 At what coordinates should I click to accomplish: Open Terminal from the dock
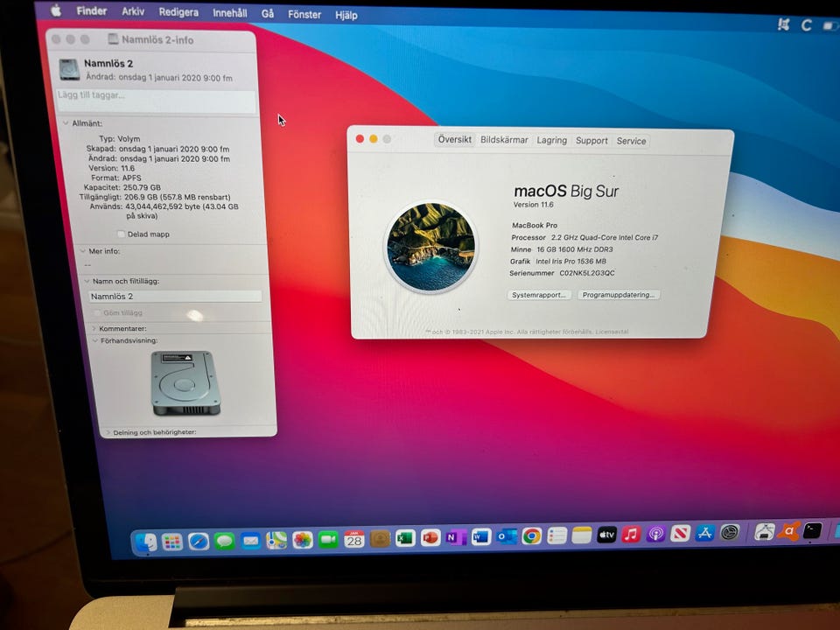(812, 530)
